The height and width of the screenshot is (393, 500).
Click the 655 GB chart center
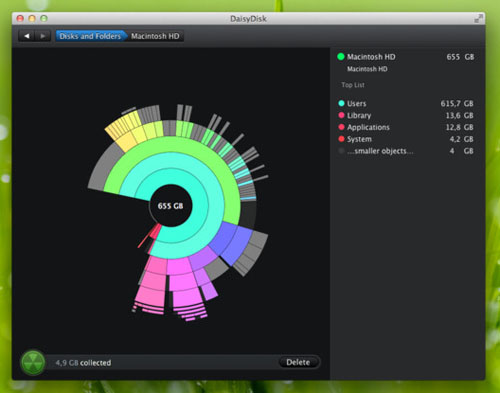(x=170, y=206)
